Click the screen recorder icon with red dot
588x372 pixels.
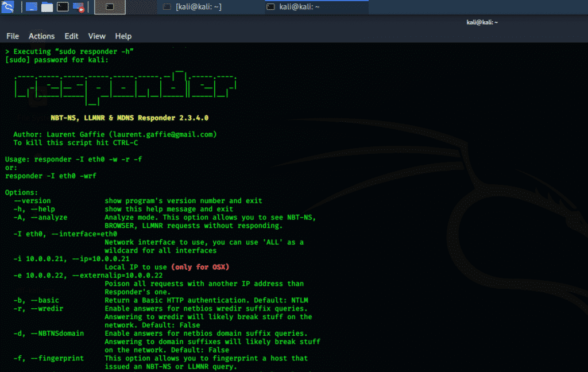point(78,7)
